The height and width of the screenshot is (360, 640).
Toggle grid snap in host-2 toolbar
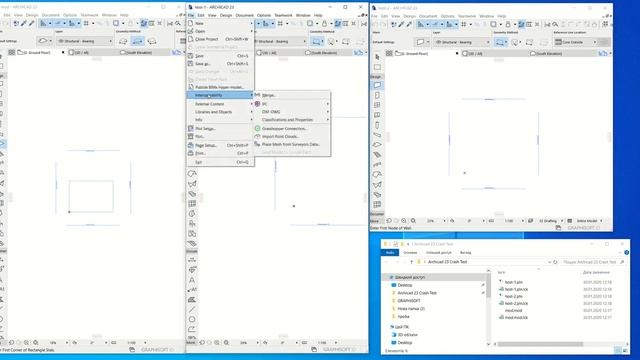pos(463,24)
